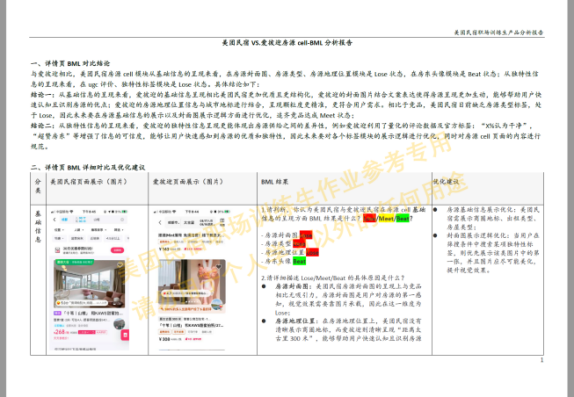Screen dimensions: 574x397
Task: Click host avatar on Meituan listing card
Action: (119, 324)
